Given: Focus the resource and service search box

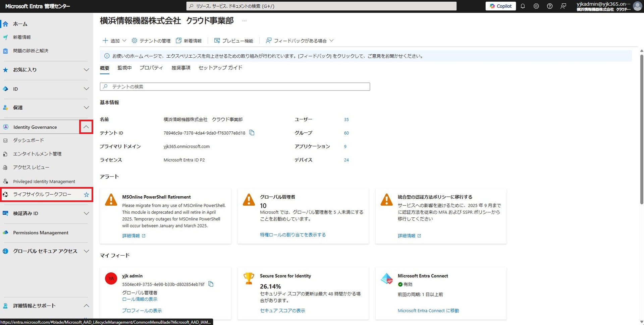Looking at the screenshot, I should click(x=321, y=6).
